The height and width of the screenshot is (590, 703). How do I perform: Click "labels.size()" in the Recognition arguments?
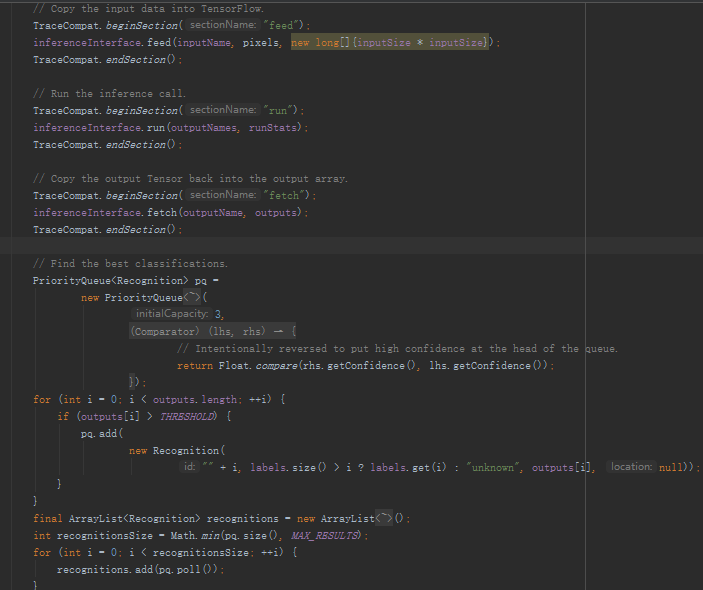pos(288,468)
